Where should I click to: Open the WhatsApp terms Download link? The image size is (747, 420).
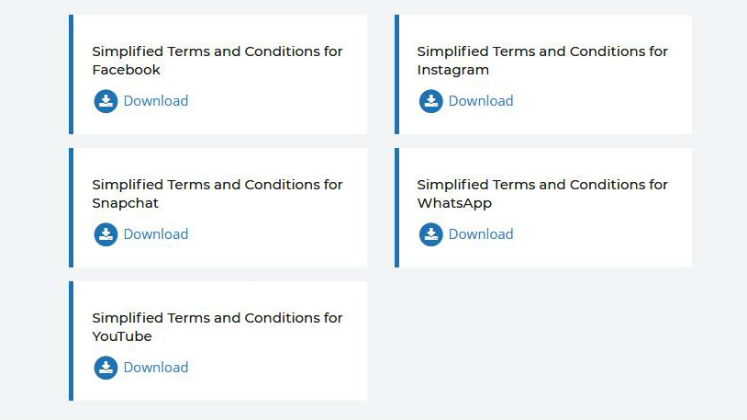480,234
